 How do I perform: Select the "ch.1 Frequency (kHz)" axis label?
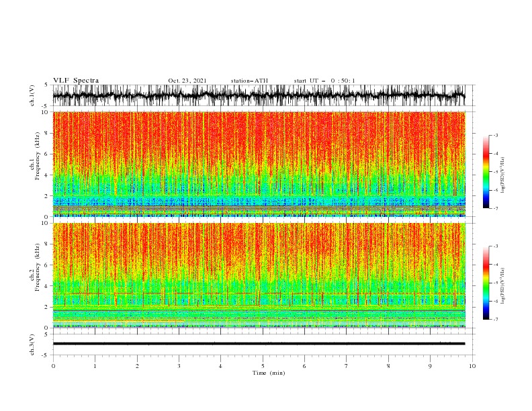coord(35,156)
